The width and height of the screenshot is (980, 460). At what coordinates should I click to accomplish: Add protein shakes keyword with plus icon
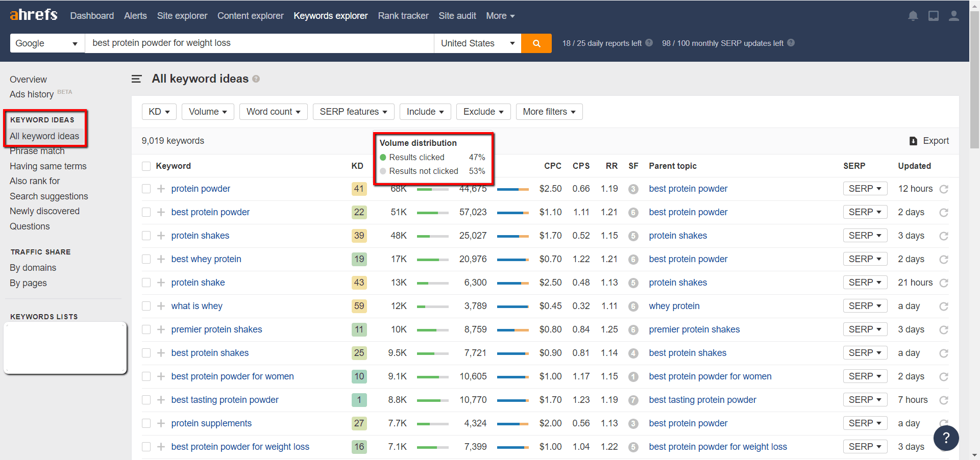tap(161, 236)
